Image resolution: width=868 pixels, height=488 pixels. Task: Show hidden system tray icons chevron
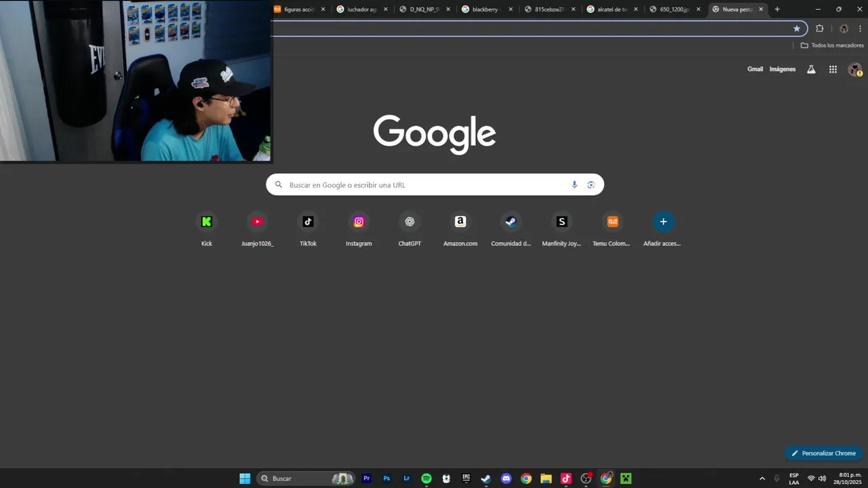762,479
